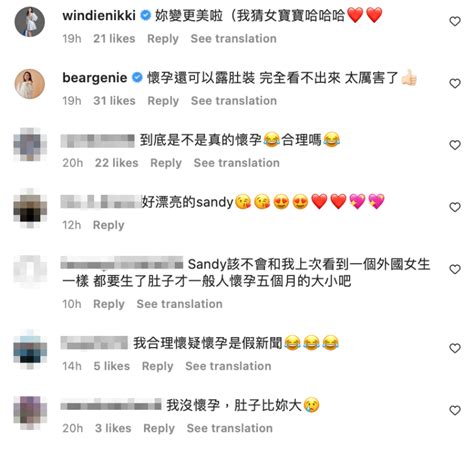
Task: Open the beargenie username link
Action: [95, 78]
